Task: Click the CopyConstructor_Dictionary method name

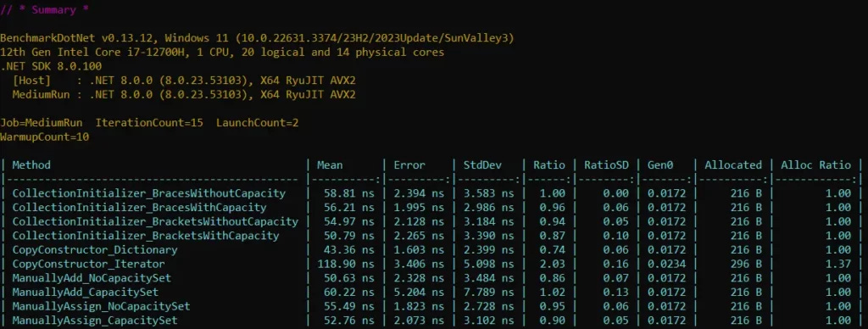Action: [x=95, y=250]
